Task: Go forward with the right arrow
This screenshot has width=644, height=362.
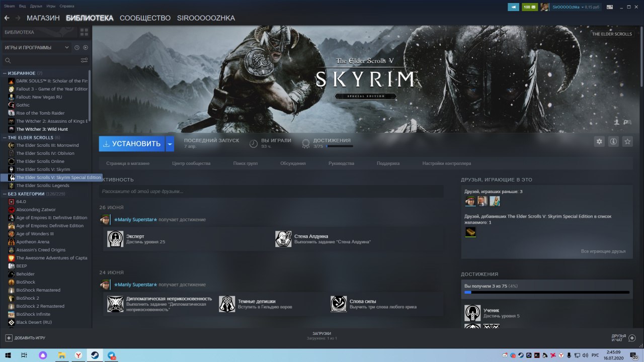Action: tap(18, 18)
